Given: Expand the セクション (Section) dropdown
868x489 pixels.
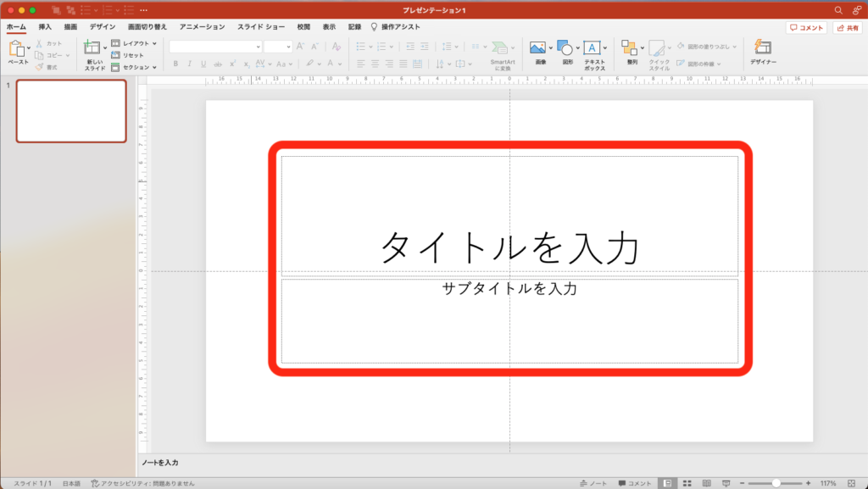Looking at the screenshot, I should pos(134,67).
